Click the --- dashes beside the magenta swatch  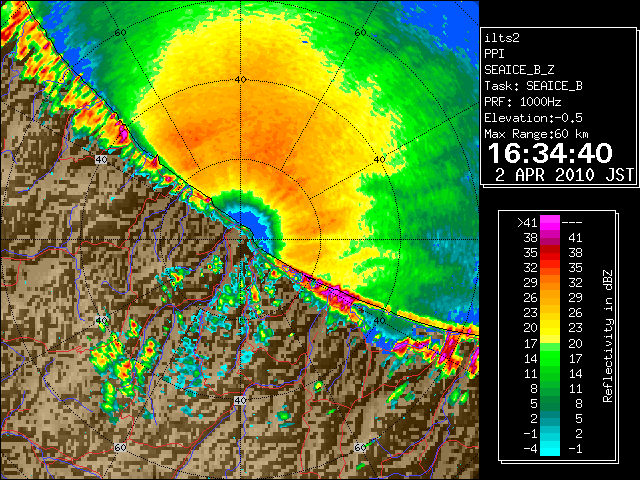(x=572, y=223)
